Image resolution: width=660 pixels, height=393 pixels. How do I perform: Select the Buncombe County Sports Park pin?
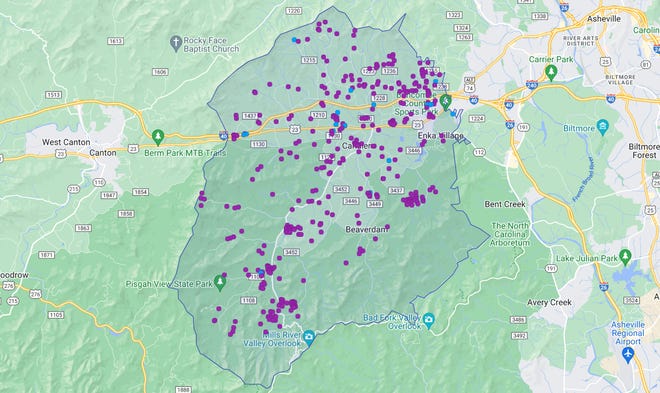pyautogui.click(x=445, y=101)
